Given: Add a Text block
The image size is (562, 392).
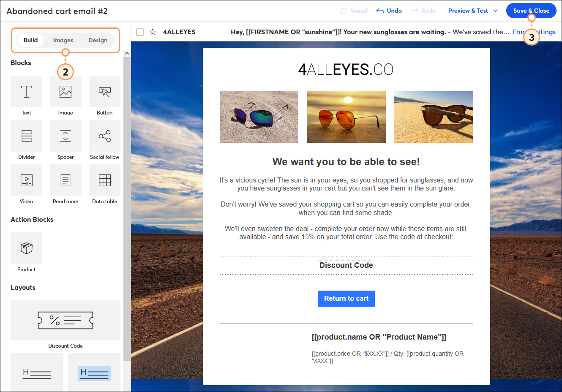Looking at the screenshot, I should coord(26,92).
